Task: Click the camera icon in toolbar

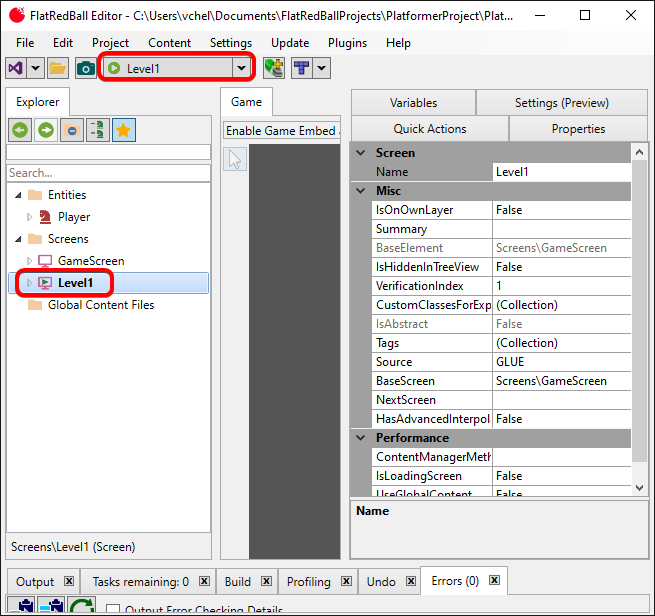Action: pyautogui.click(x=86, y=68)
